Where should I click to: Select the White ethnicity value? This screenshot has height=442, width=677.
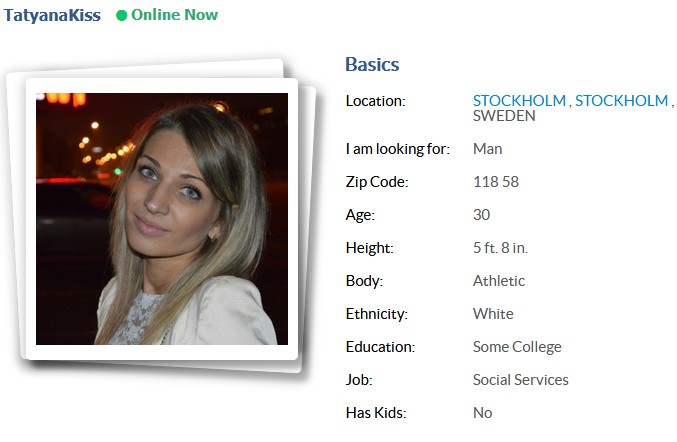point(493,314)
